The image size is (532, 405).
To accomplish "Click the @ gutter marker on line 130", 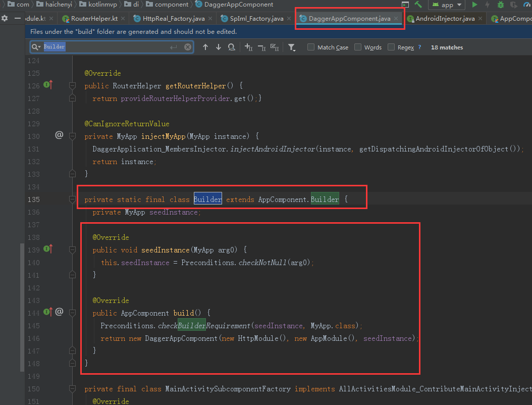I will click(59, 135).
